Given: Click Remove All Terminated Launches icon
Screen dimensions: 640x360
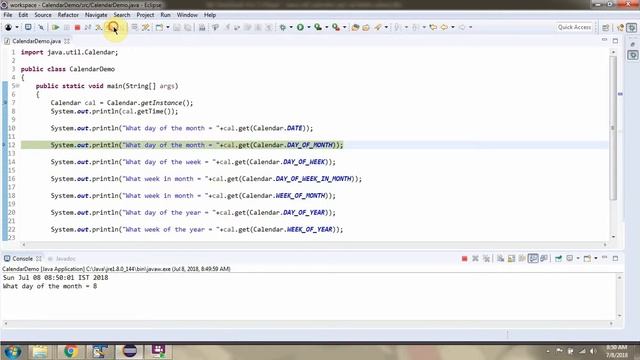Looking at the screenshot, I should 486,258.
